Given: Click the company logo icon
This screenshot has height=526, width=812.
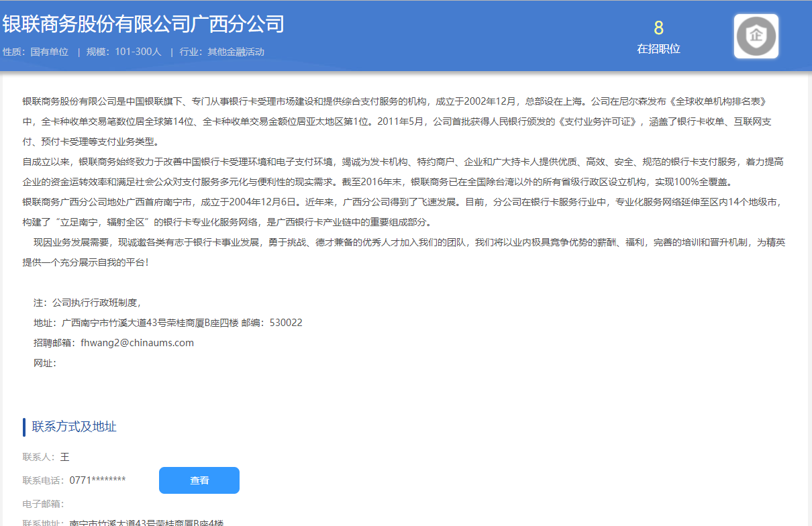Looking at the screenshot, I should pos(756,36).
